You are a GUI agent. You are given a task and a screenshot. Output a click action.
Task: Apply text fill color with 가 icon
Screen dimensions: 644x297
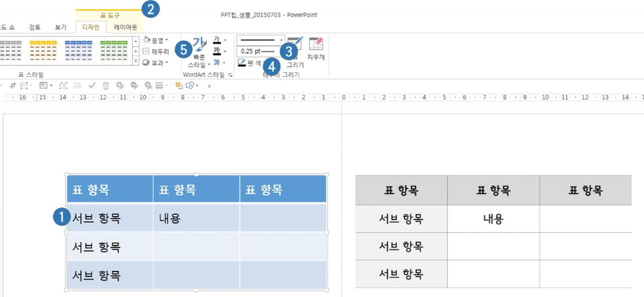pos(217,40)
